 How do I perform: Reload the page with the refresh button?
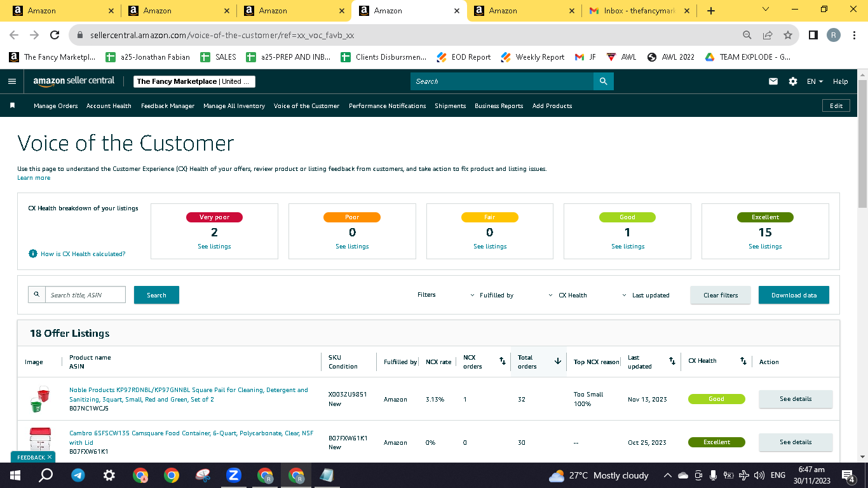(55, 35)
